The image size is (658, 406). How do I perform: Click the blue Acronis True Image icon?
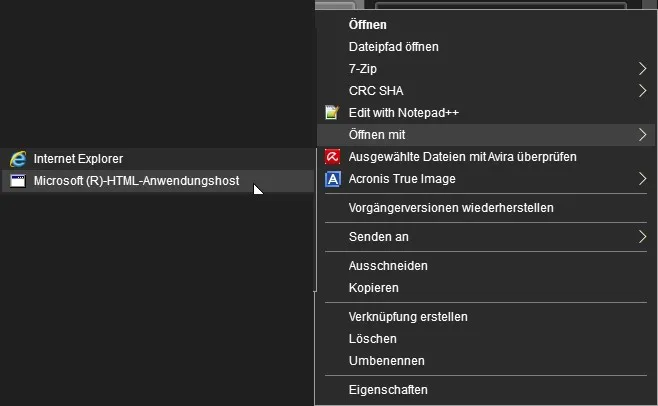click(x=332, y=179)
